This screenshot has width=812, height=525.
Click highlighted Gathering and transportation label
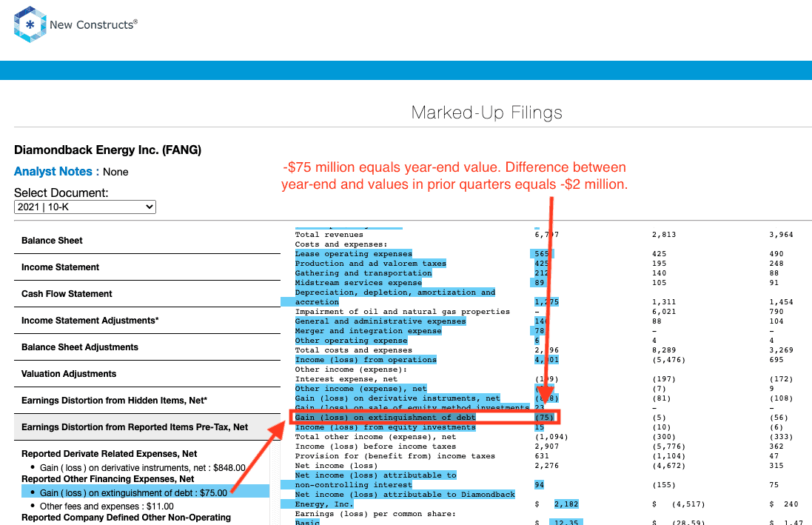coord(363,273)
